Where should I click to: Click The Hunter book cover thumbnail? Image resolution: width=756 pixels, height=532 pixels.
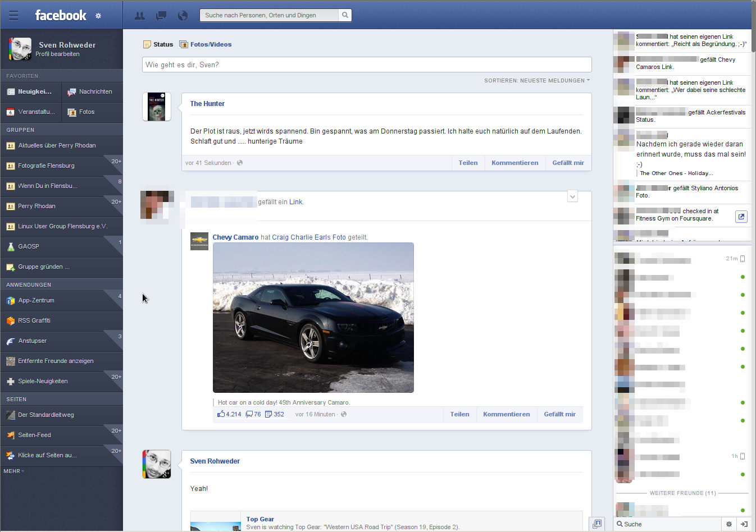(157, 107)
